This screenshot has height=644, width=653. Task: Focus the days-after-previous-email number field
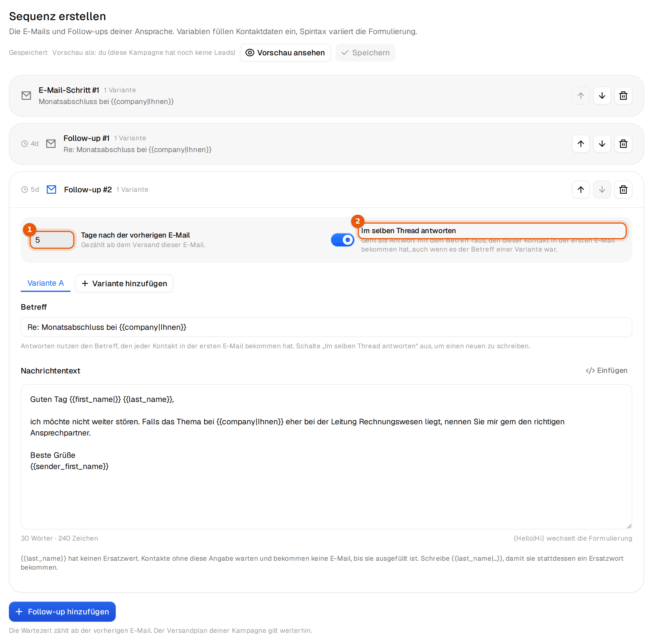52,240
